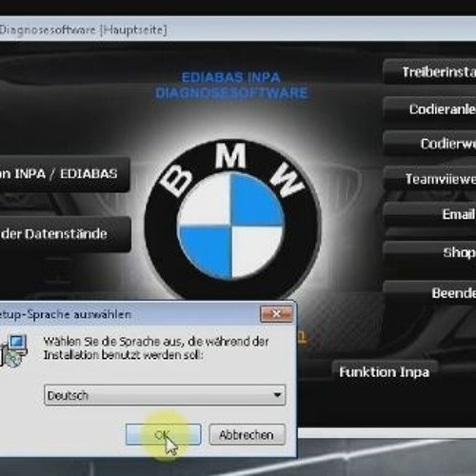Click the setup computer icon in dialog
The image size is (476, 476).
pyautogui.click(x=13, y=351)
